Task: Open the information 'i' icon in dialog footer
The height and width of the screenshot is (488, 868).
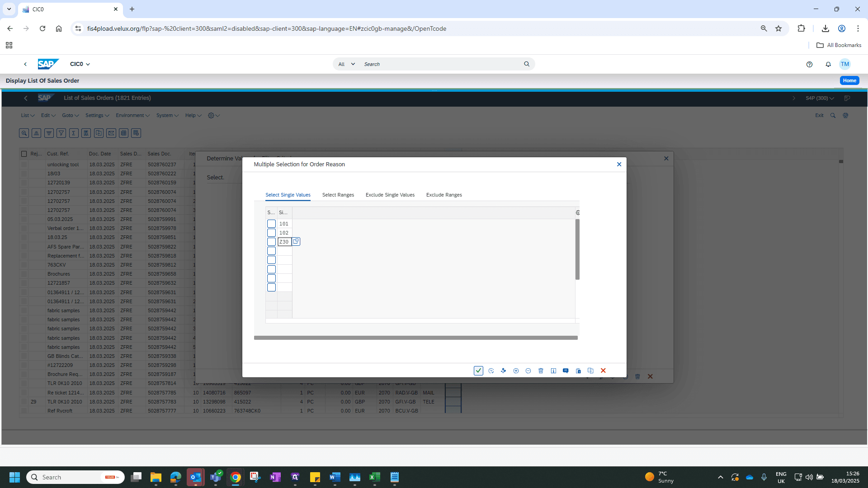Action: click(553, 371)
